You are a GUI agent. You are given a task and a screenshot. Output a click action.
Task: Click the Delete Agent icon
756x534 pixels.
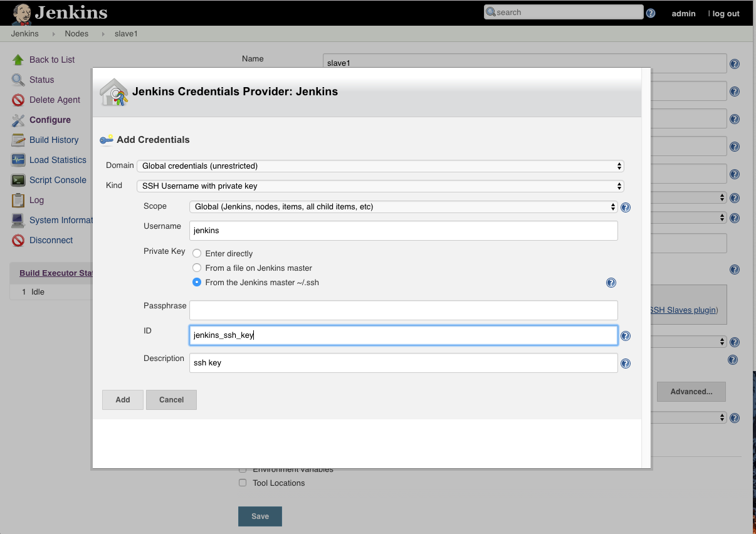18,100
